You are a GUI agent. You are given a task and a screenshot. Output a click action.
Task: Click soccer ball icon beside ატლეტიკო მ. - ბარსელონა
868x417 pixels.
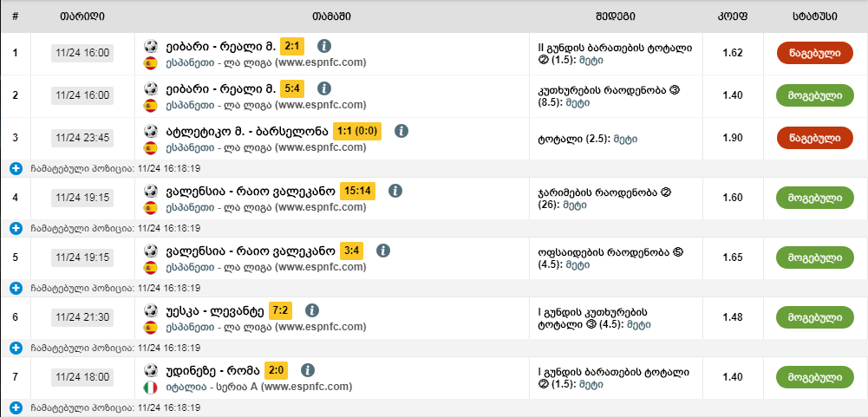[x=151, y=131]
